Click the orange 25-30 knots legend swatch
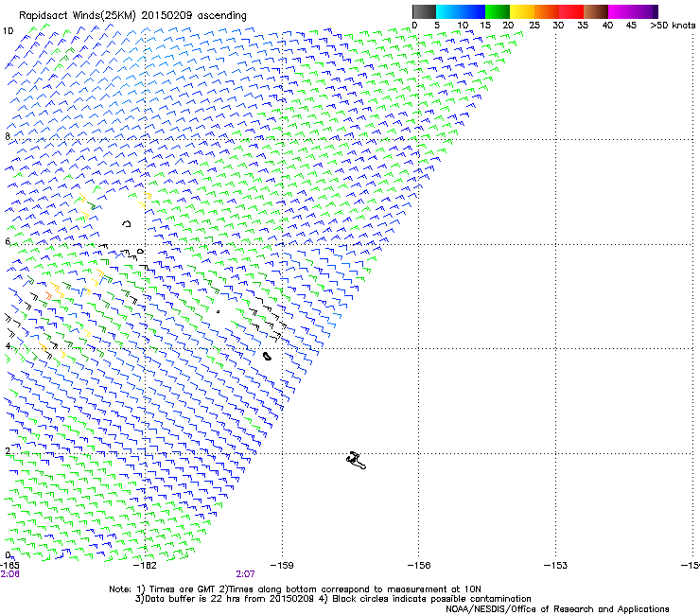The width and height of the screenshot is (700, 615). (x=547, y=11)
